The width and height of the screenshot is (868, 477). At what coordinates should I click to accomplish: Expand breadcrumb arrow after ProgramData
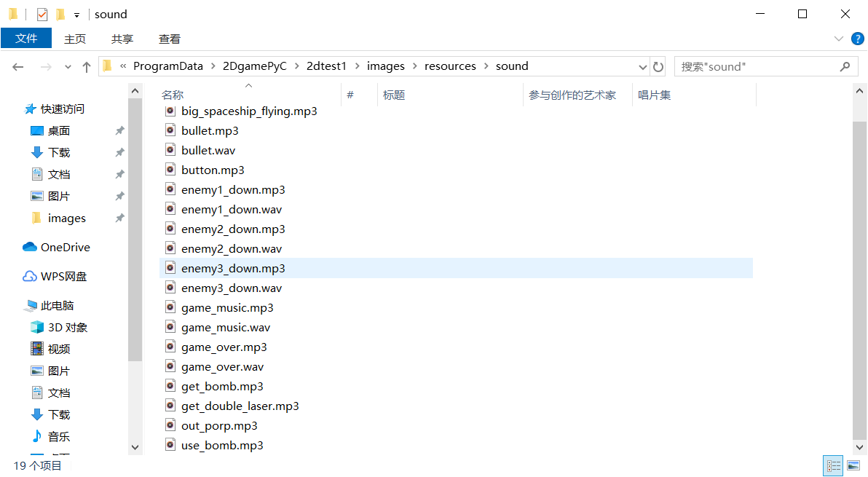tap(213, 66)
